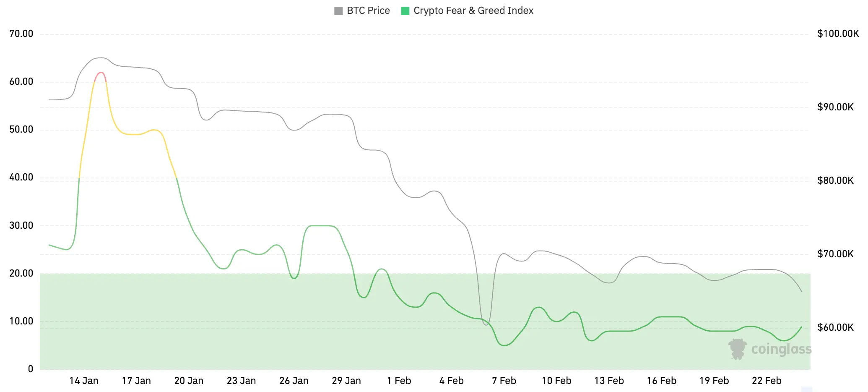
Task: Click the red peak of the index line
Action: point(101,73)
